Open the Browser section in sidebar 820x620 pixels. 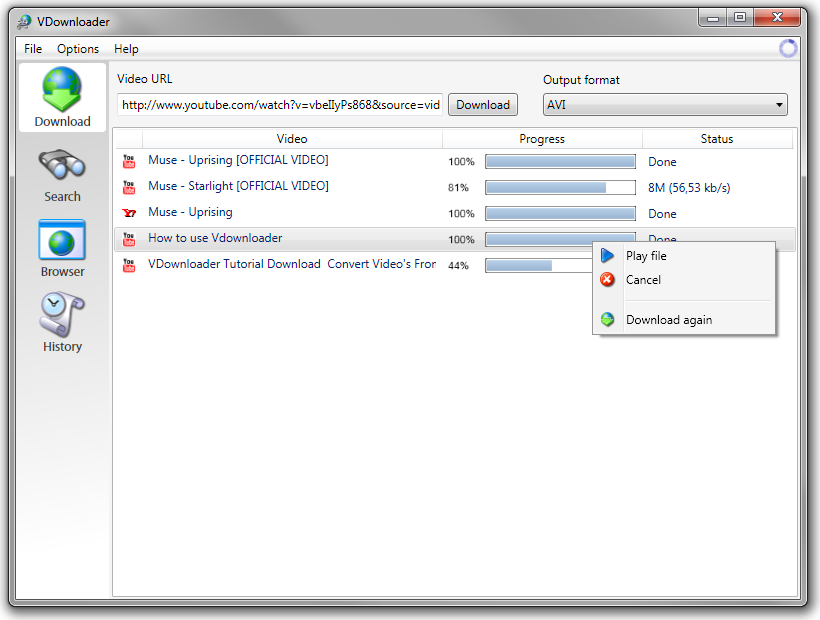tap(62, 249)
